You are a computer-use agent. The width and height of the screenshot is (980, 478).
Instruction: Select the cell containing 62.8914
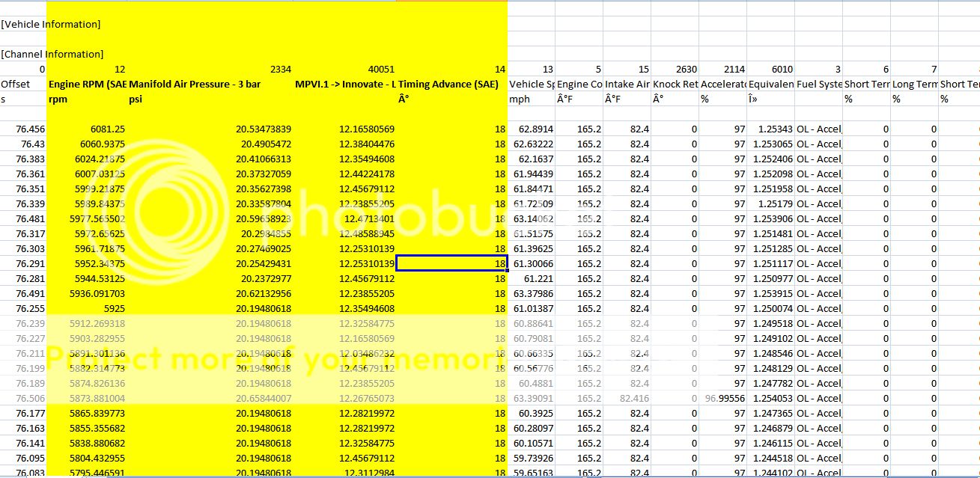[x=532, y=129]
